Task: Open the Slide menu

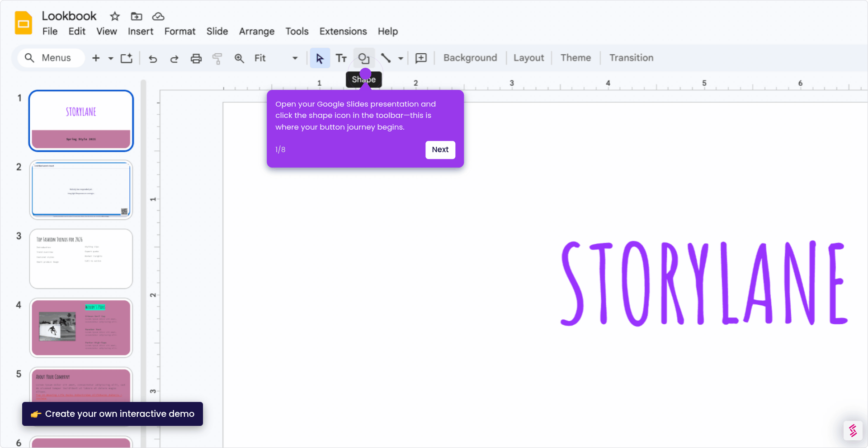Action: [x=217, y=32]
